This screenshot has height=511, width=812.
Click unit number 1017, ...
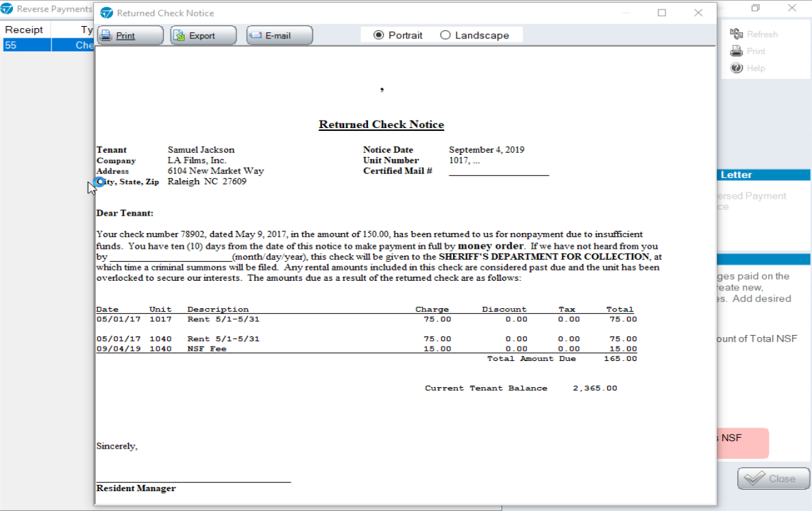[x=465, y=160]
